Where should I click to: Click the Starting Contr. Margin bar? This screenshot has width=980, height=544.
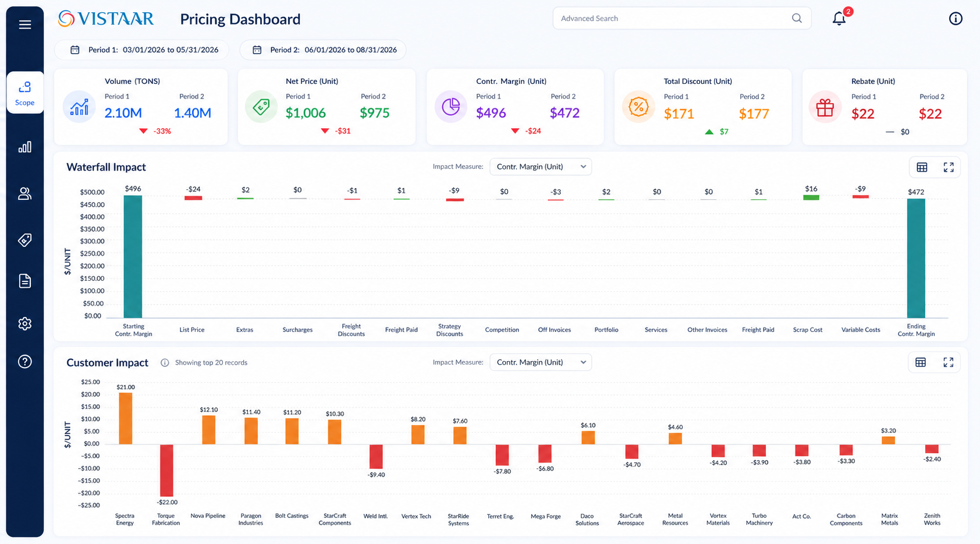click(133, 256)
